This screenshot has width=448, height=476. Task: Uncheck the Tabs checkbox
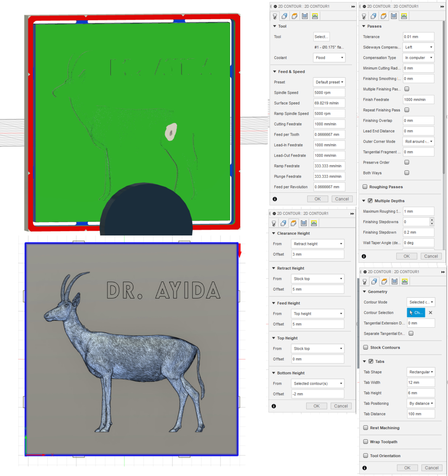pos(371,361)
